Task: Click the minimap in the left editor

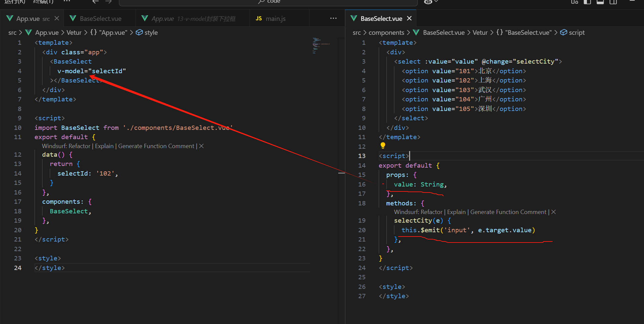Action: [x=321, y=46]
